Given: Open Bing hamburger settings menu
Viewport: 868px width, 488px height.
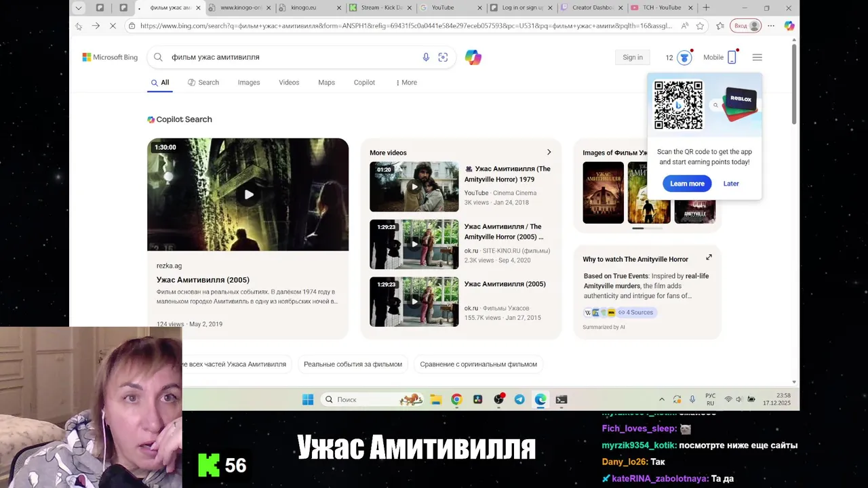Looking at the screenshot, I should [x=757, y=58].
